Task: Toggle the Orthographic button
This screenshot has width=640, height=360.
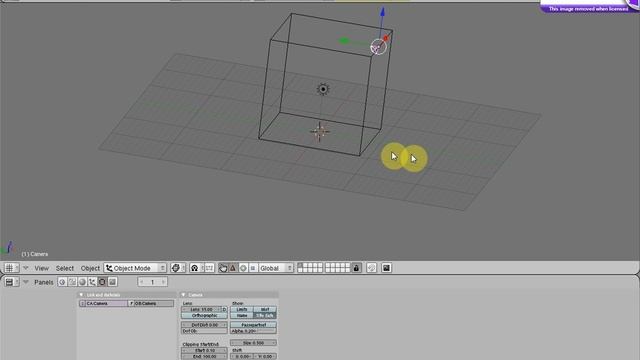Action: (204, 316)
